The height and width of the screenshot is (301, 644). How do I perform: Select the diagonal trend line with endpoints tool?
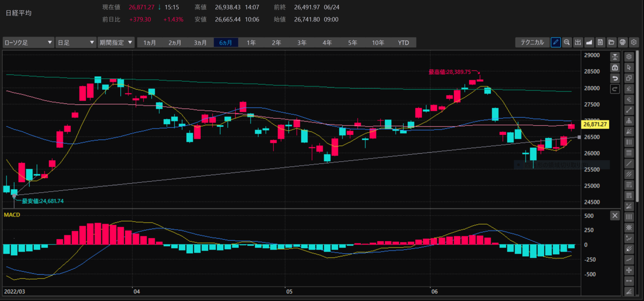[629, 110]
